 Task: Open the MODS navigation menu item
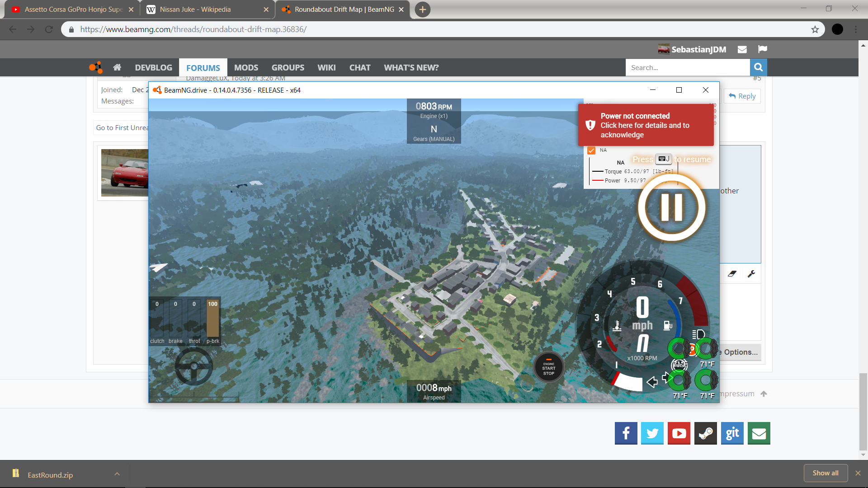point(246,67)
